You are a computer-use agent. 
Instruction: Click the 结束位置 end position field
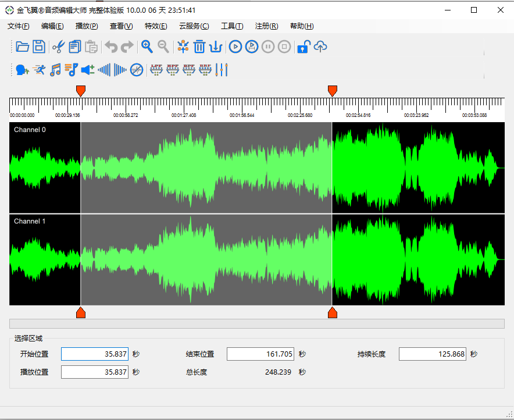point(260,354)
